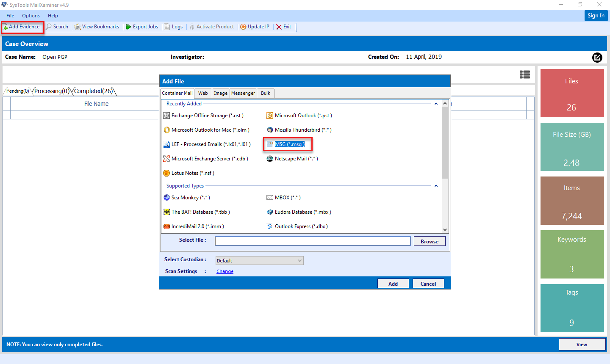Click the Sign In button
The height and width of the screenshot is (364, 610).
click(x=596, y=16)
